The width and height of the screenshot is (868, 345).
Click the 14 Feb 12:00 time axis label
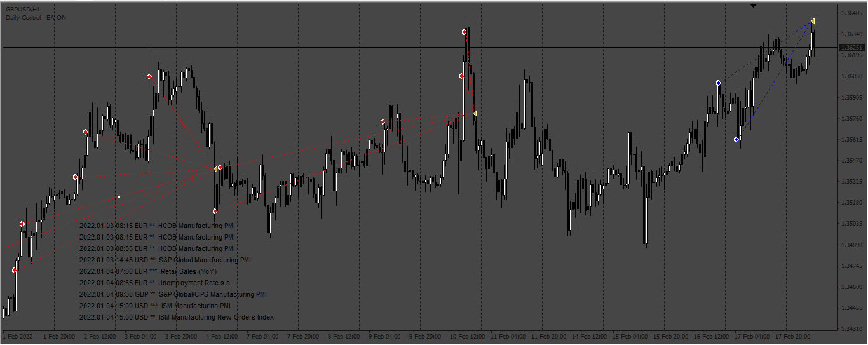point(590,336)
